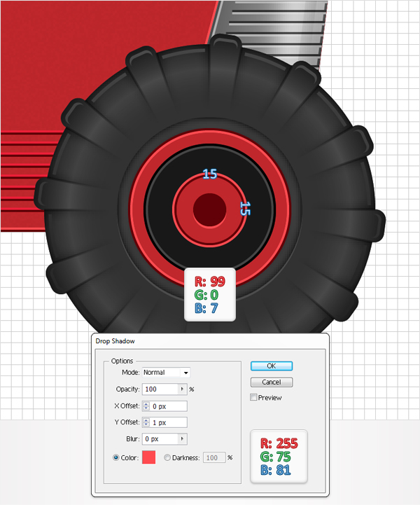420x505 pixels.
Task: Cancel the Drop Shadow dialog
Action: [272, 382]
